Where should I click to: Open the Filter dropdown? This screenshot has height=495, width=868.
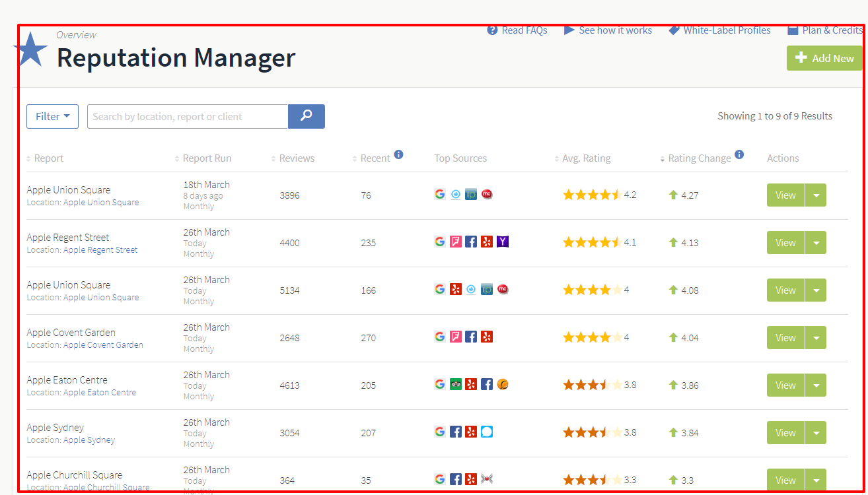(52, 116)
